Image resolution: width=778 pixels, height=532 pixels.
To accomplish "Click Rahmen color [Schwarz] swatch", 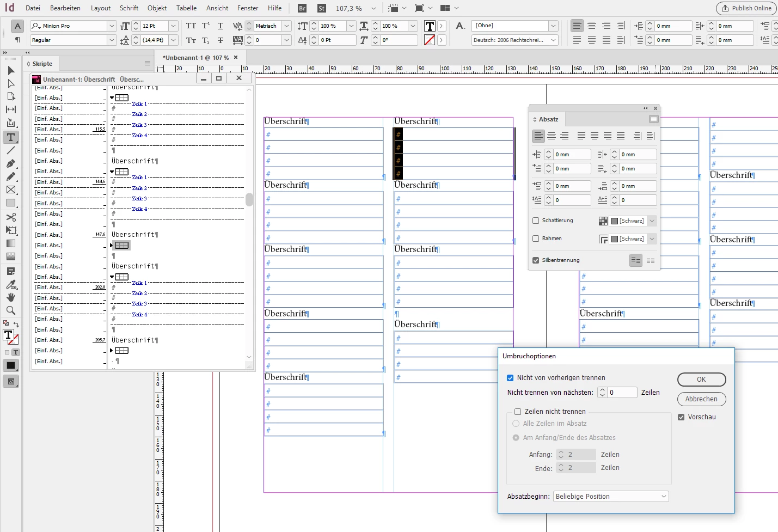I will coord(615,239).
